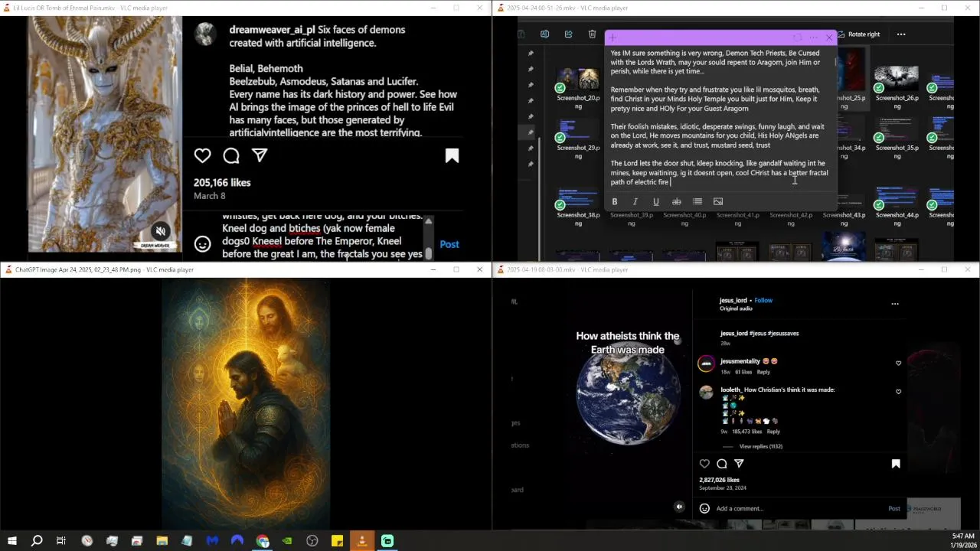Click the green sync check on Screenshot_20.png
Viewport: 980px width, 551px height.
click(560, 88)
